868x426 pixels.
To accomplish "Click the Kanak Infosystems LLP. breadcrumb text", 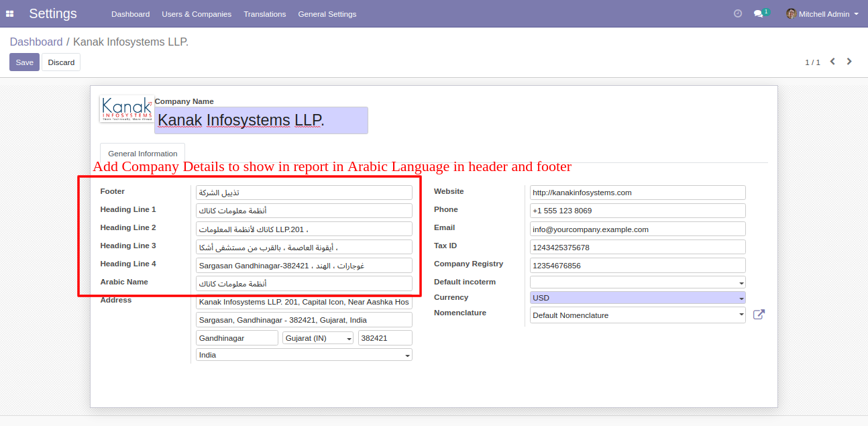I will point(131,42).
